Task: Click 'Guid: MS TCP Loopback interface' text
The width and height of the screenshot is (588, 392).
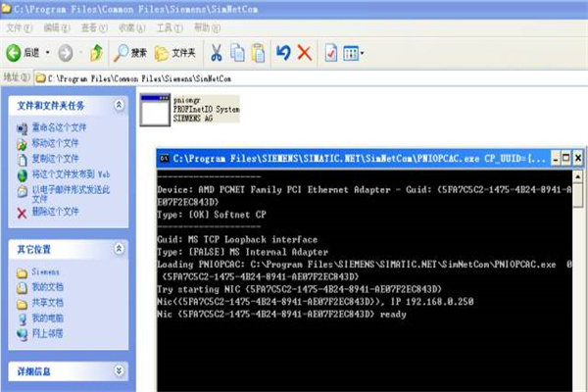Action: (237, 239)
